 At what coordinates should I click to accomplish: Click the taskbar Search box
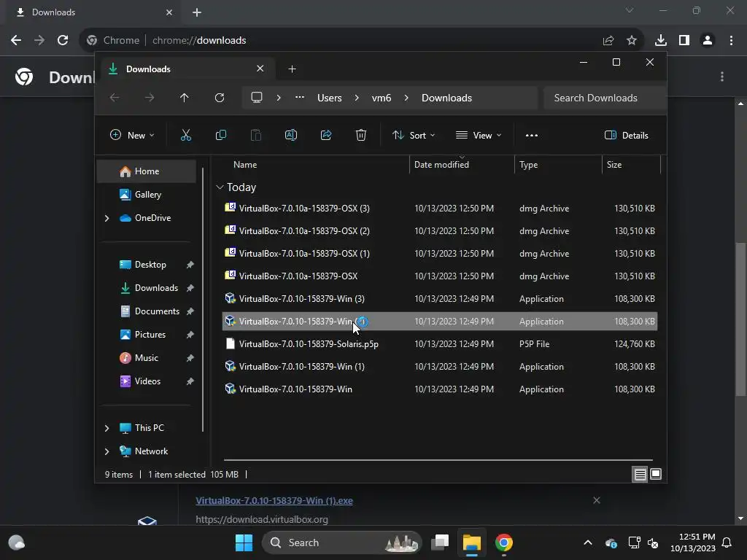[x=341, y=542]
